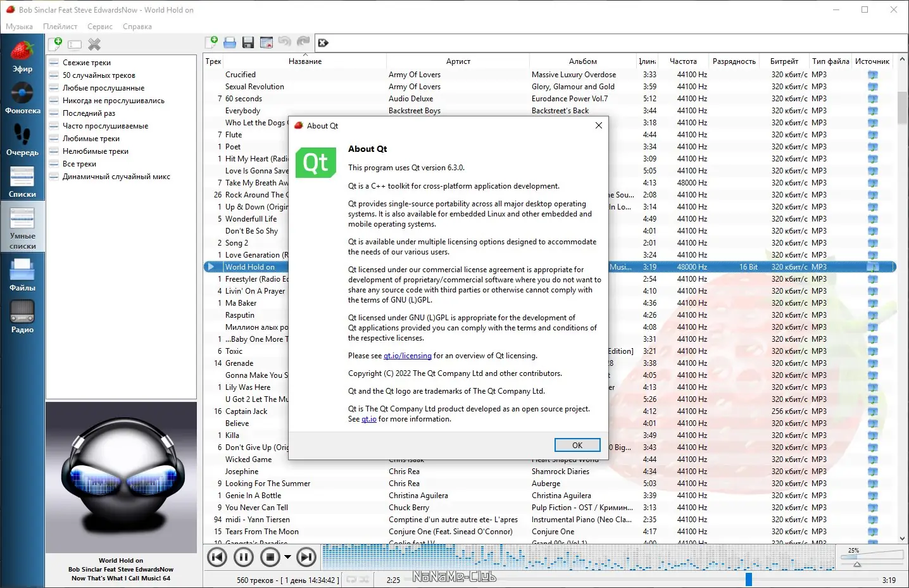
Task: Save the current playlist
Action: coord(248,42)
